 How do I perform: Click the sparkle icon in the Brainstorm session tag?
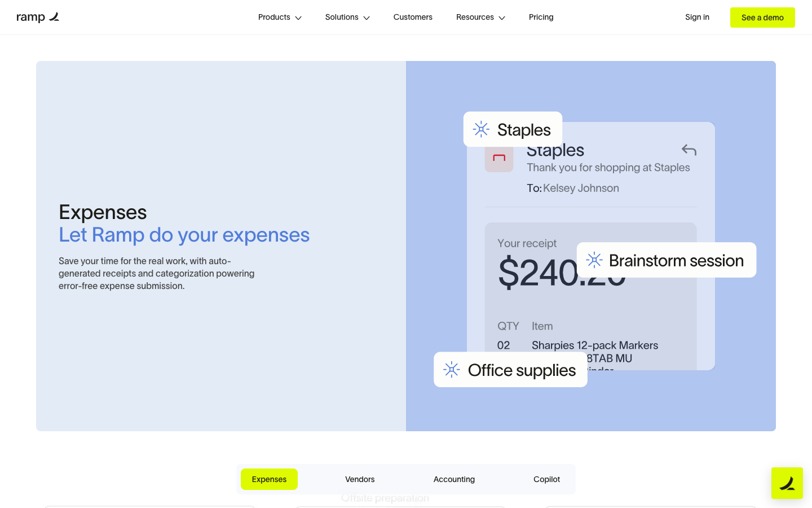point(594,260)
